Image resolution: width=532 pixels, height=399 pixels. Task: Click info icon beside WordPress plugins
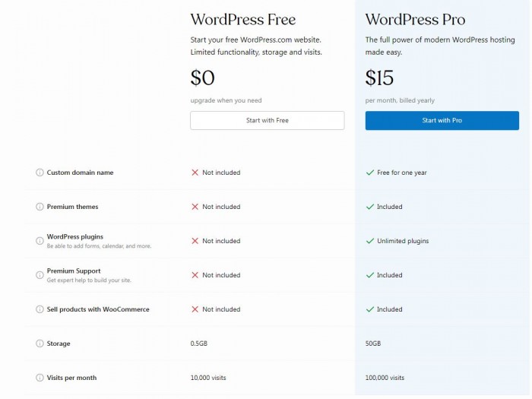pos(40,241)
